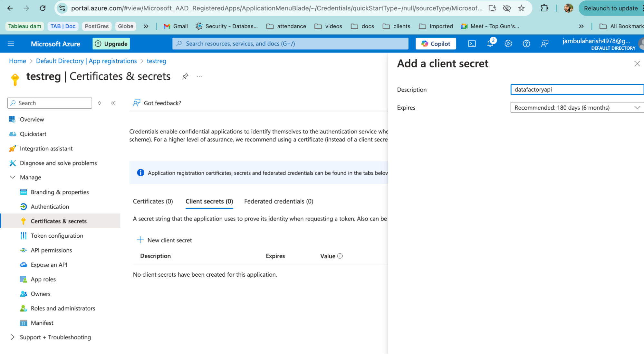644x354 pixels.
Task: Open Azure Cloud Shell icon
Action: tap(472, 44)
